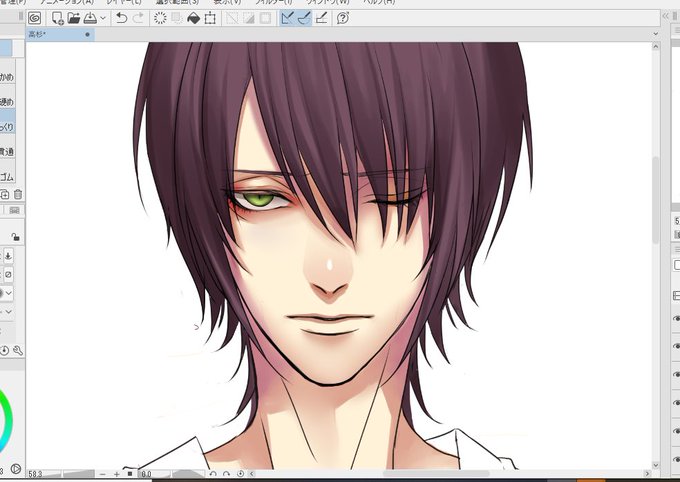Adjust the canvas rotation slider
Screen dimensions: 680x482
188,474
